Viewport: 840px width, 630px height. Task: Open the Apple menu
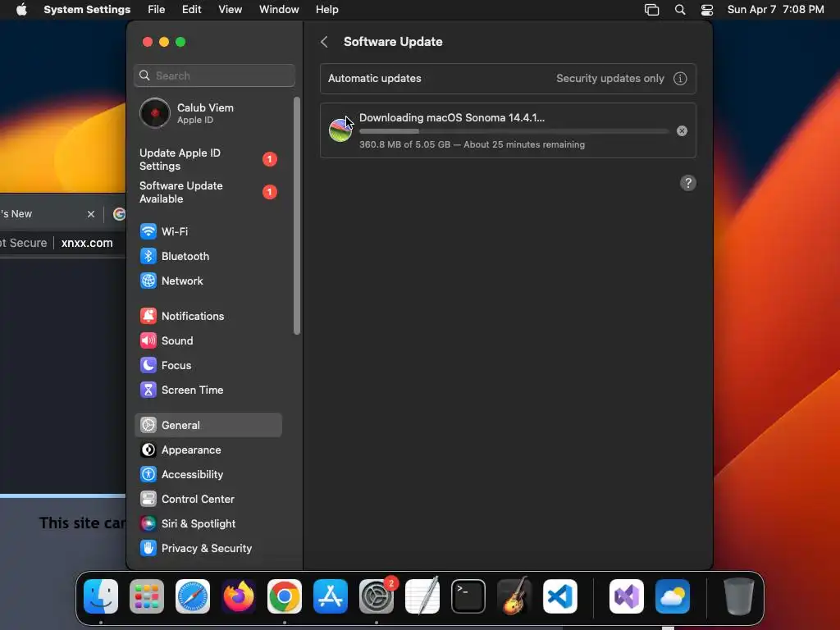(x=21, y=10)
